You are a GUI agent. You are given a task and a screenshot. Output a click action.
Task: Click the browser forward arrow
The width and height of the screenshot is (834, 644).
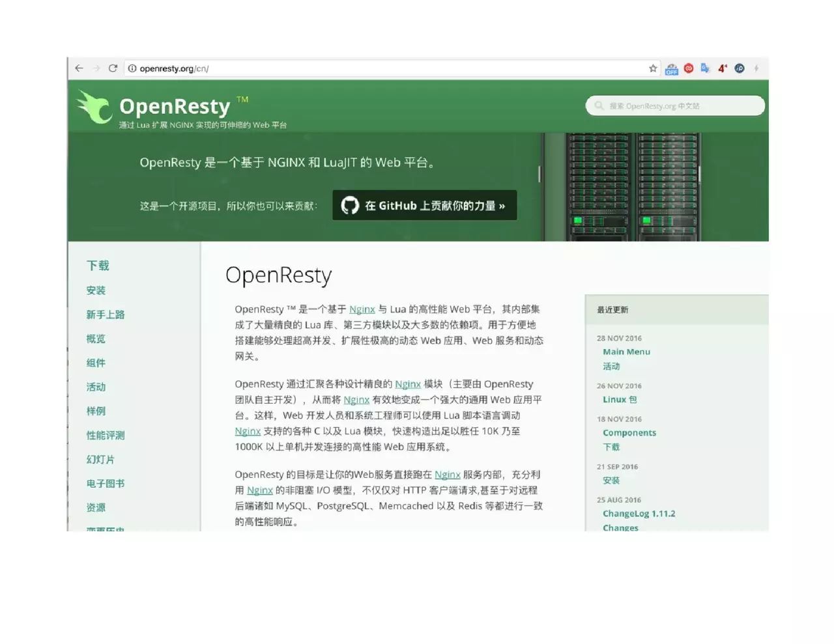(96, 68)
